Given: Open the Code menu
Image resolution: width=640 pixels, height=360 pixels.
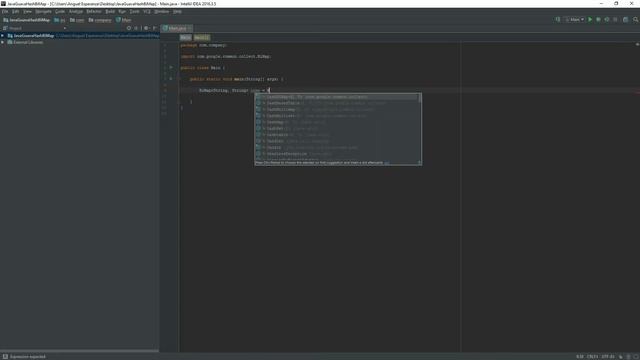Looking at the screenshot, I should pyautogui.click(x=60, y=11).
